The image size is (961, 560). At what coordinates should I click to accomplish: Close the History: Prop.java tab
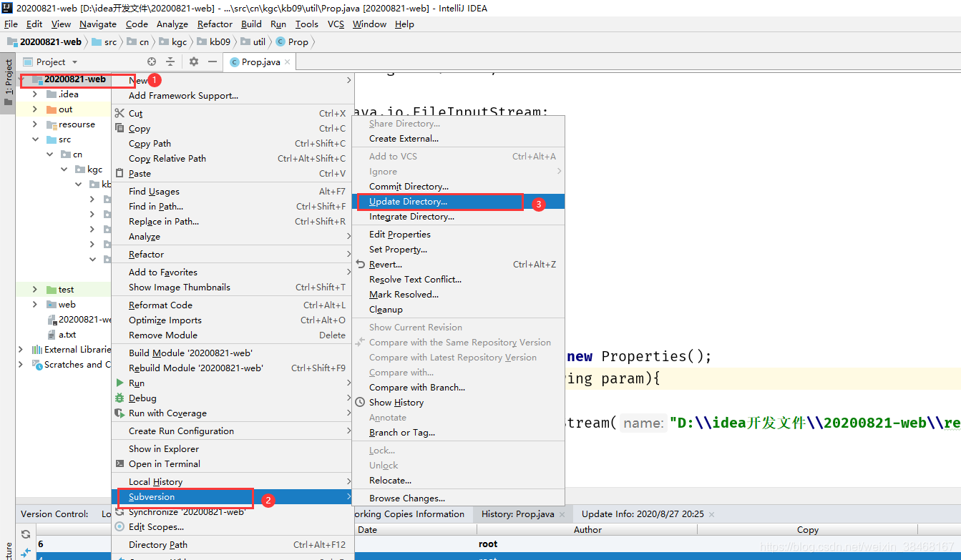[562, 514]
